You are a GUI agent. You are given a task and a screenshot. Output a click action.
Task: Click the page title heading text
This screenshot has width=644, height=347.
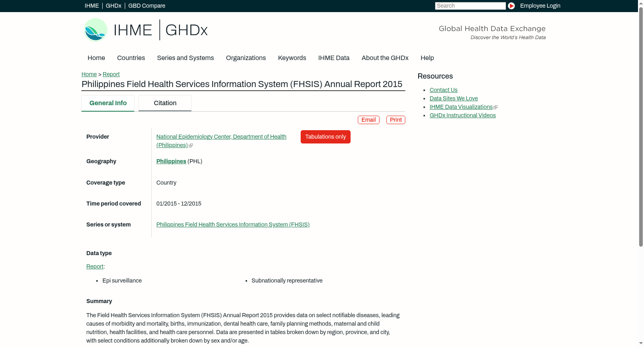click(242, 84)
